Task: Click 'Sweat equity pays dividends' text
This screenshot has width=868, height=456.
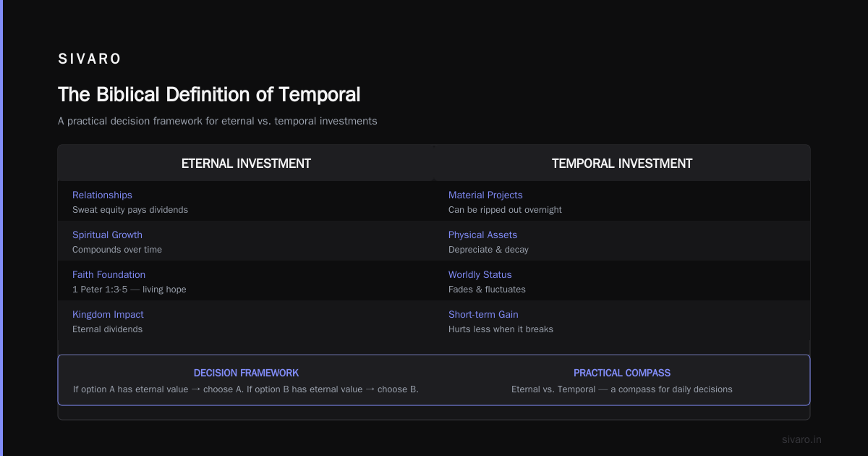Action: tap(130, 210)
